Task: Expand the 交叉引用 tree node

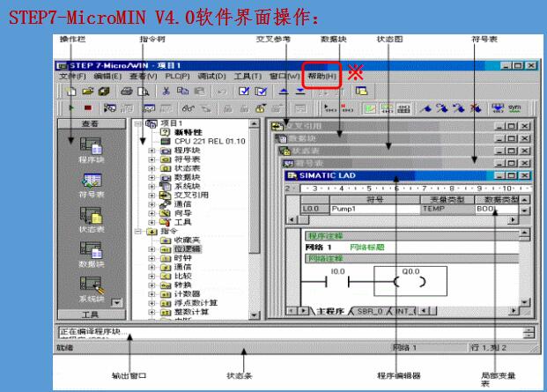Action: point(152,196)
